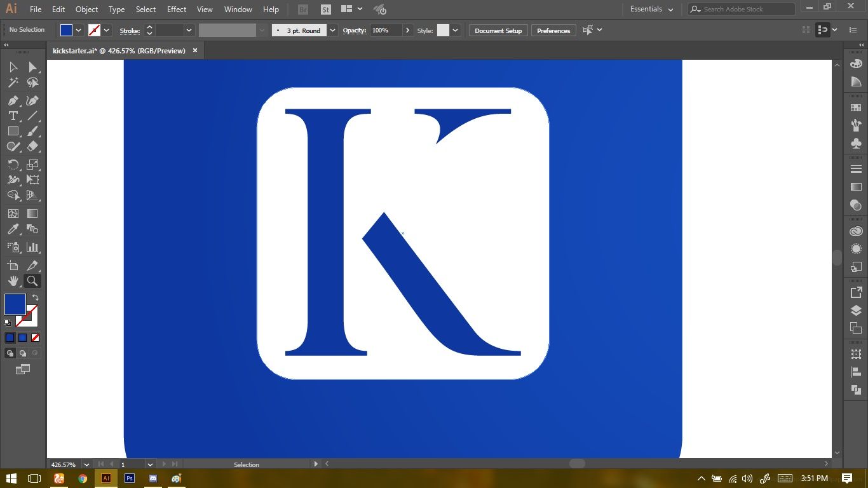Enable Draw Behind mode
This screenshot has height=488, width=868.
[23, 353]
